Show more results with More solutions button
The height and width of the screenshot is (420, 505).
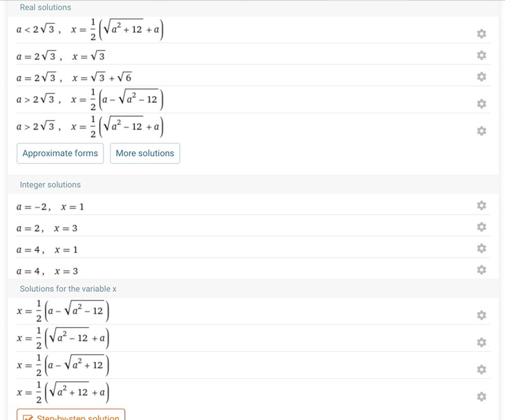145,153
